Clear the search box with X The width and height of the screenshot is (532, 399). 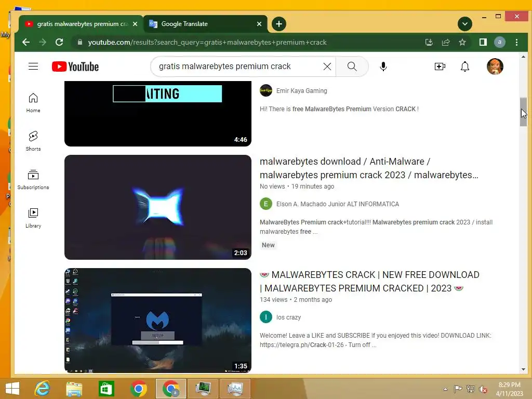[x=327, y=66]
